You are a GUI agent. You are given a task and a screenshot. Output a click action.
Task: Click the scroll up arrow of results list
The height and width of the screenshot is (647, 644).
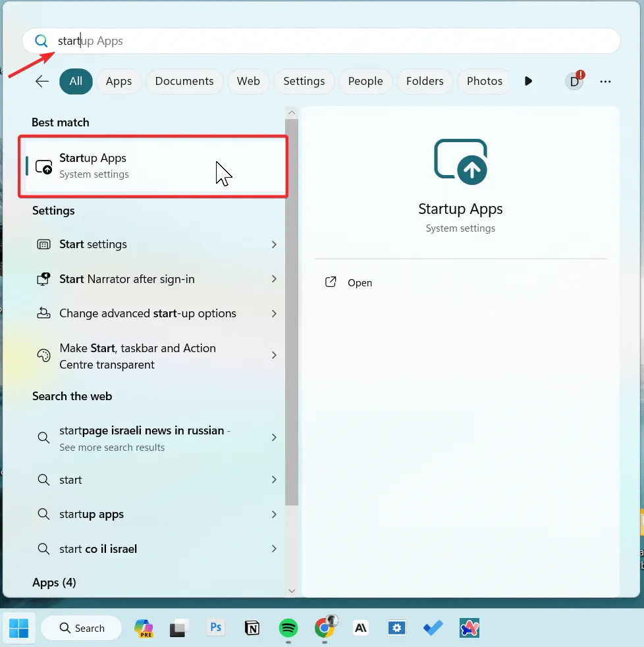click(x=292, y=113)
